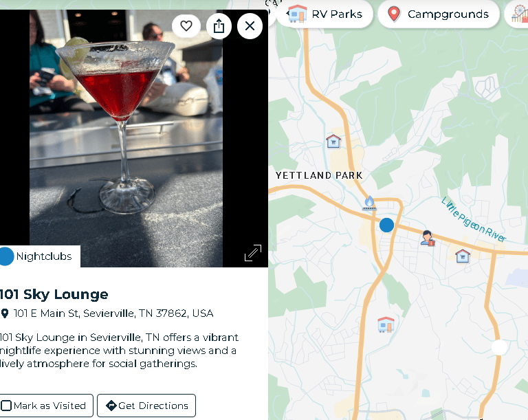Filter map by Campgrounds
Viewport: 528px width, 420px height.
pyautogui.click(x=439, y=14)
